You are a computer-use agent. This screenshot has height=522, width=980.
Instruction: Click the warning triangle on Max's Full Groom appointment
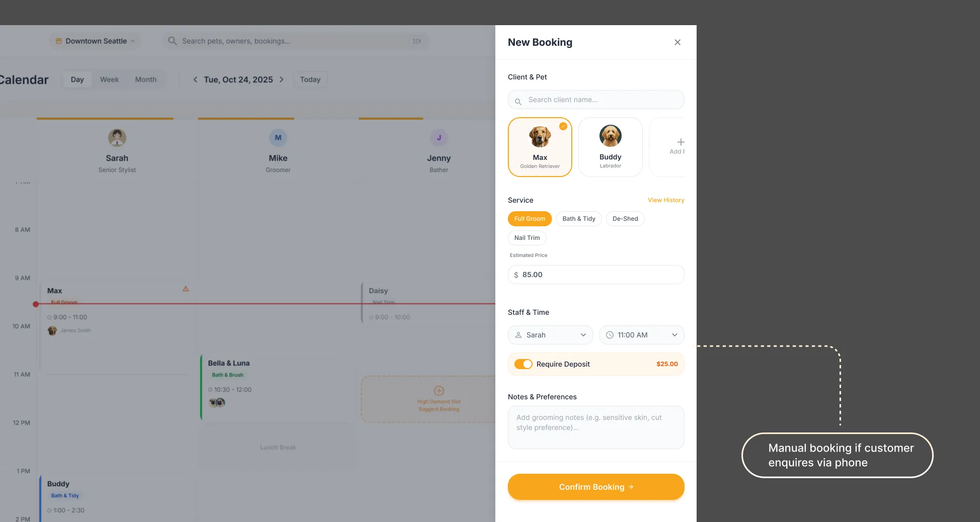[x=185, y=289]
